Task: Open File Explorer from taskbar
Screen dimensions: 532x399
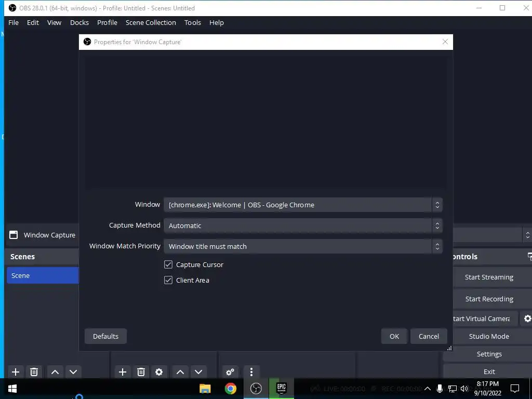Action: [x=205, y=389]
